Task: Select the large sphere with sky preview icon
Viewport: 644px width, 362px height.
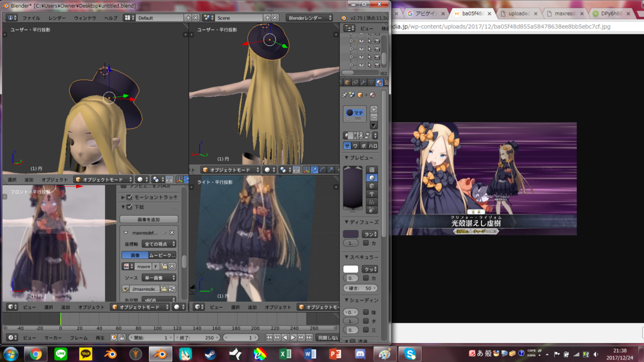Action: 372,210
